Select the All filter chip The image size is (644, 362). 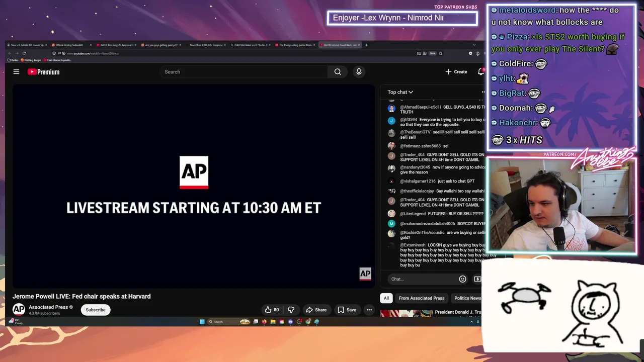[x=386, y=298]
